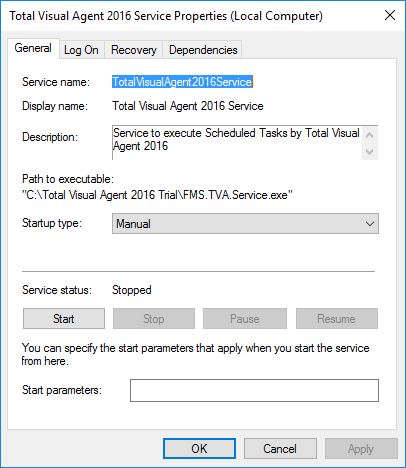Click the display name text

click(188, 106)
